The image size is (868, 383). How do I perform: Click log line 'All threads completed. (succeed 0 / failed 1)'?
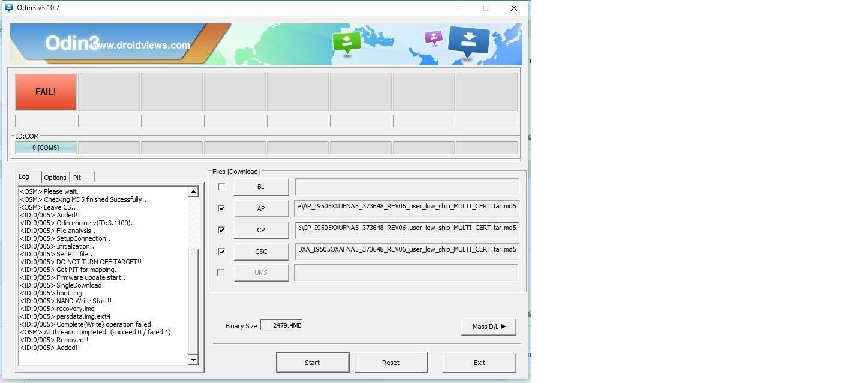pos(95,332)
